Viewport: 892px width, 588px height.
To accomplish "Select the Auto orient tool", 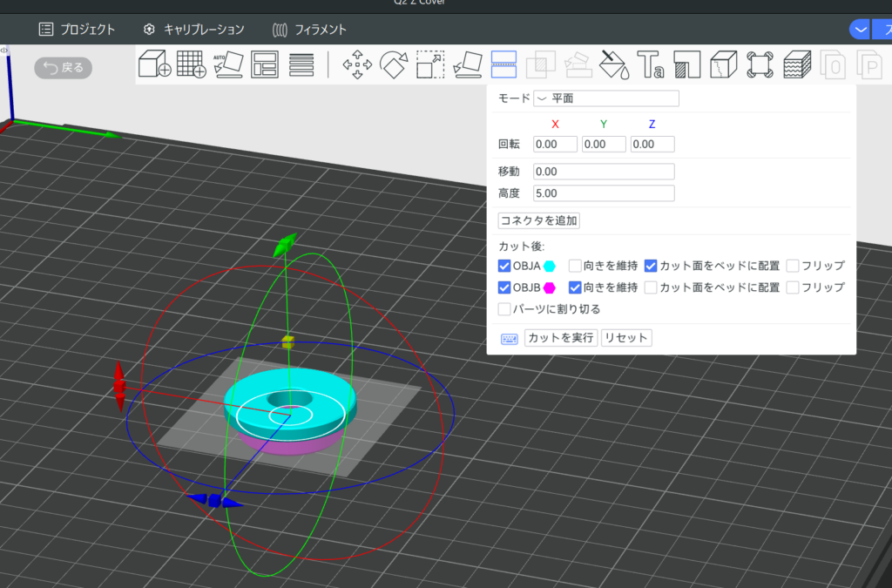I will [x=227, y=64].
